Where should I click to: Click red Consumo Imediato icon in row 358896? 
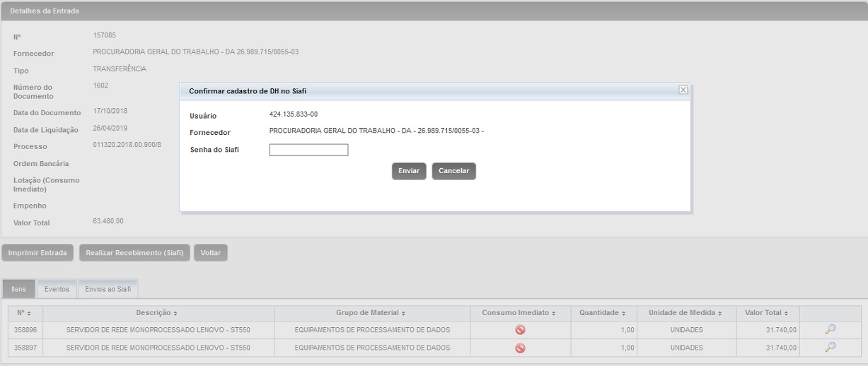tap(520, 330)
